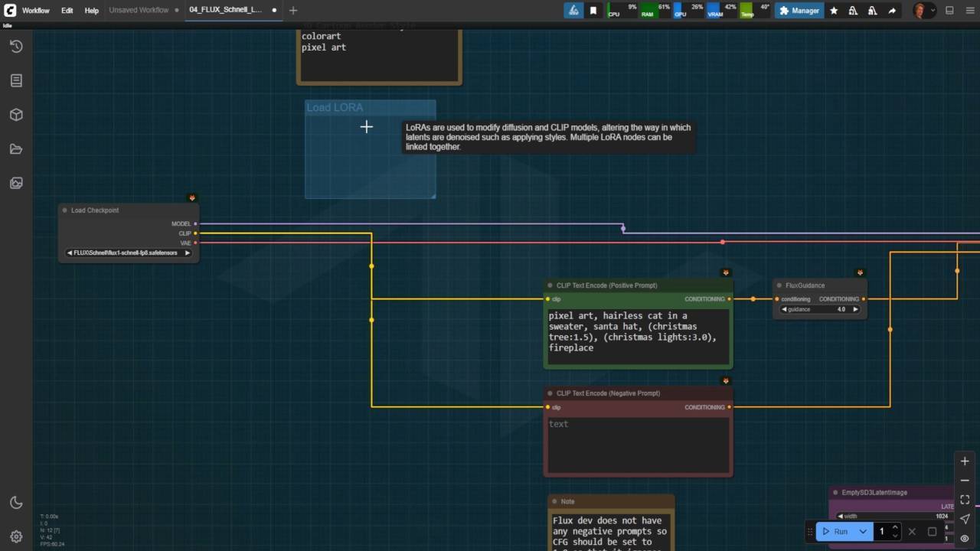Open the queue history sidebar icon
Screen dimensions: 980x551
coord(16,47)
